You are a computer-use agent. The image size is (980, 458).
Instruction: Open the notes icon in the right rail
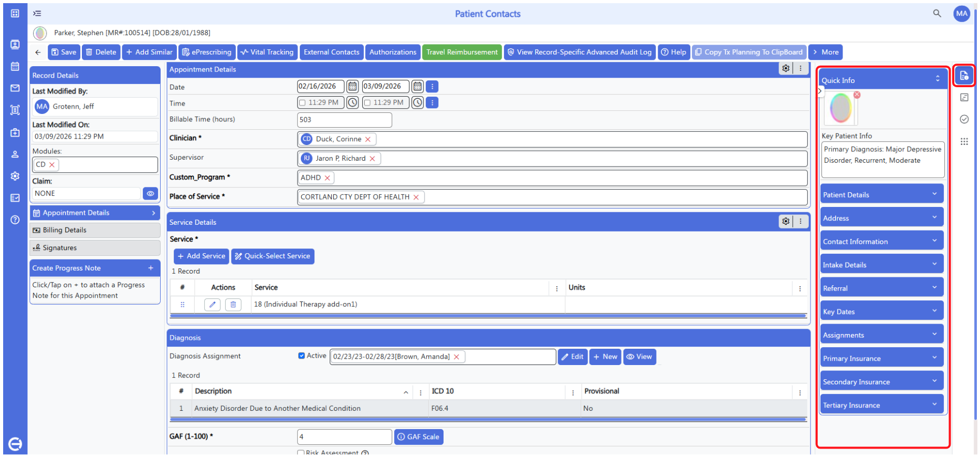[964, 97]
